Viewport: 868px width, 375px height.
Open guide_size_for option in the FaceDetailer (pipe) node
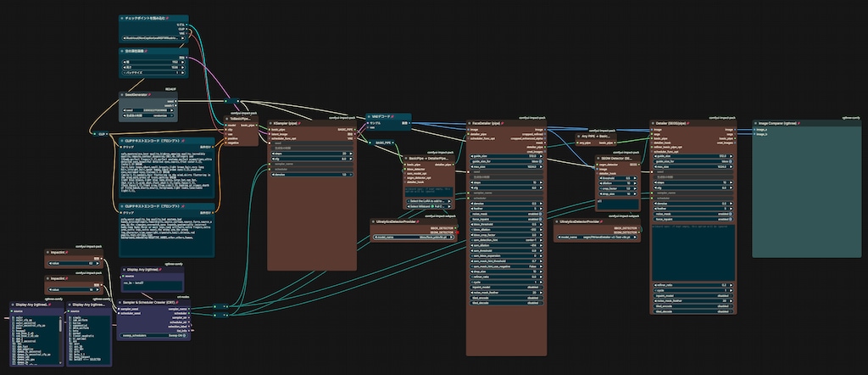coord(507,161)
